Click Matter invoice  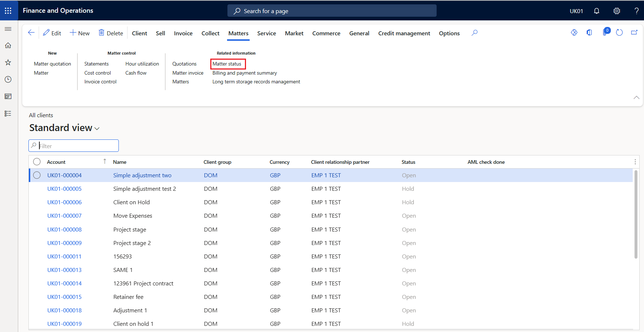click(x=188, y=73)
